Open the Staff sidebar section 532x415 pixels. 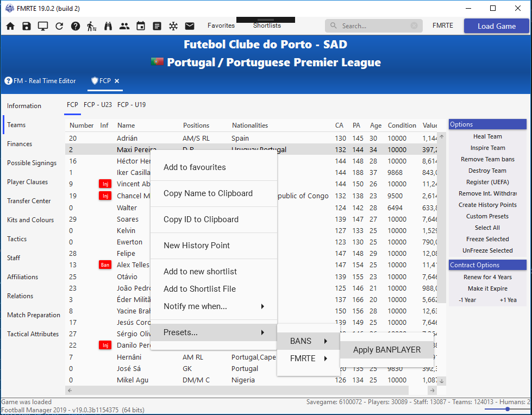pyautogui.click(x=14, y=257)
